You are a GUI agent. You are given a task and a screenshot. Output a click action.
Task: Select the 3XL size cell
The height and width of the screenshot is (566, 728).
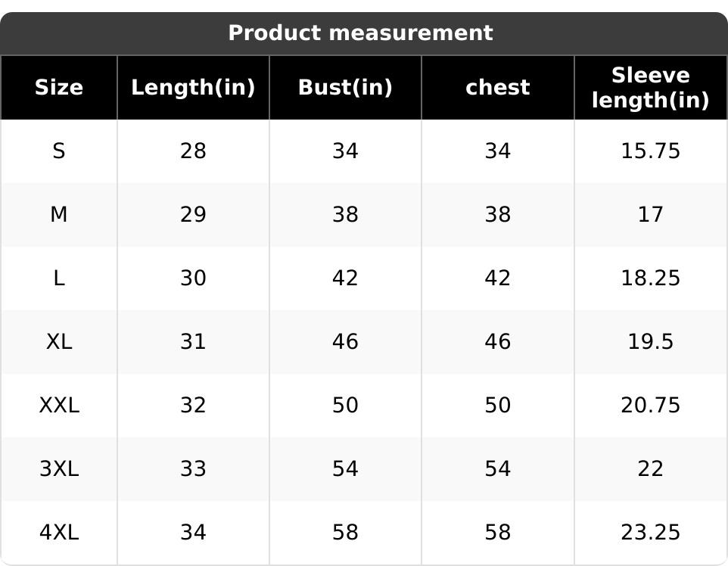[59, 469]
